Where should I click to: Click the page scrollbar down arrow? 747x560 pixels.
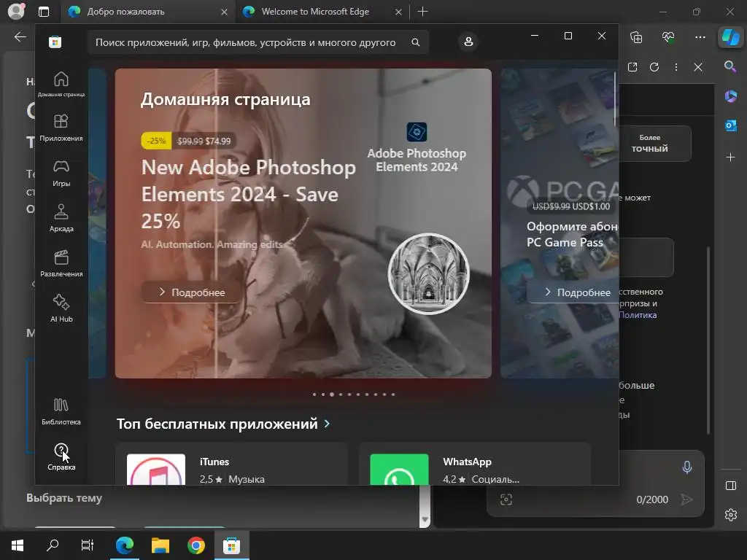coord(425,520)
